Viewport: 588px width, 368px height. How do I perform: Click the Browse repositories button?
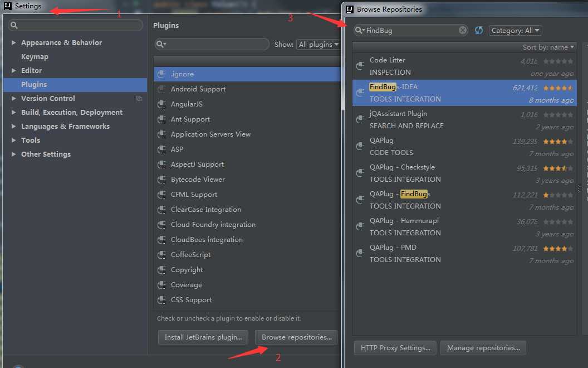tap(296, 337)
